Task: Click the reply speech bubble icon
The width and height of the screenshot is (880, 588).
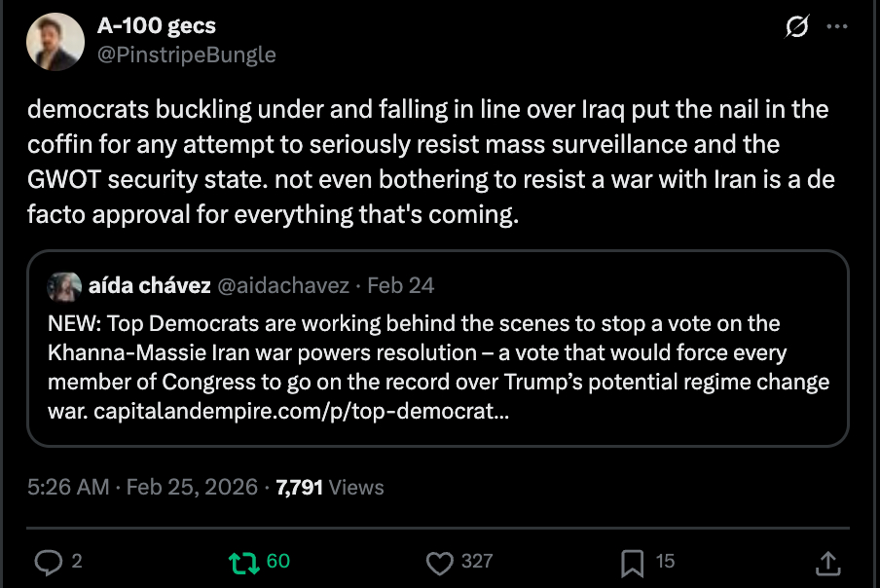Action: coord(47,562)
